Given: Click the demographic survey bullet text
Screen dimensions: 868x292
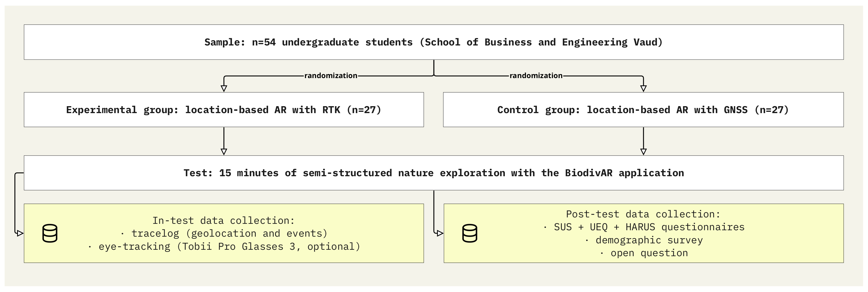Looking at the screenshot, I should point(644,240).
